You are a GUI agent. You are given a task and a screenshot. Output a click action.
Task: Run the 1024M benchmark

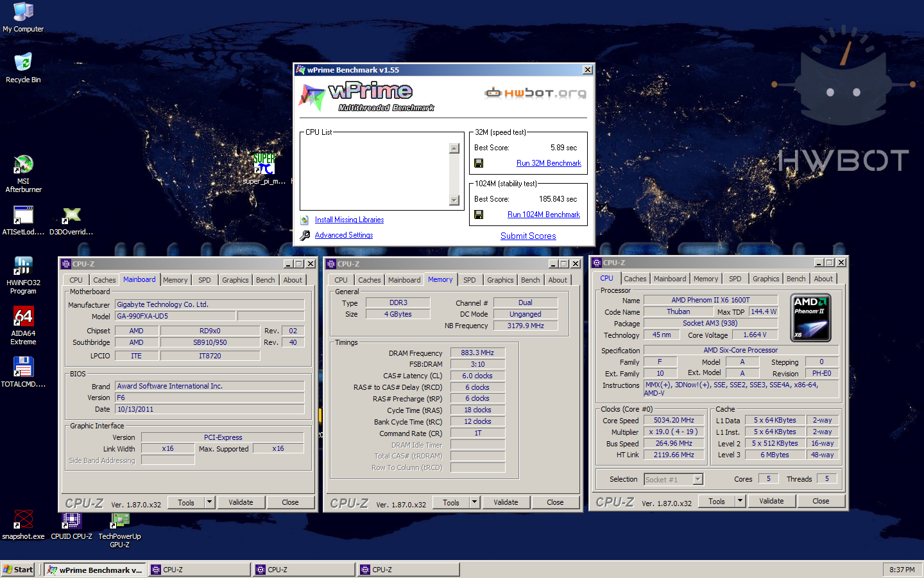[543, 215]
